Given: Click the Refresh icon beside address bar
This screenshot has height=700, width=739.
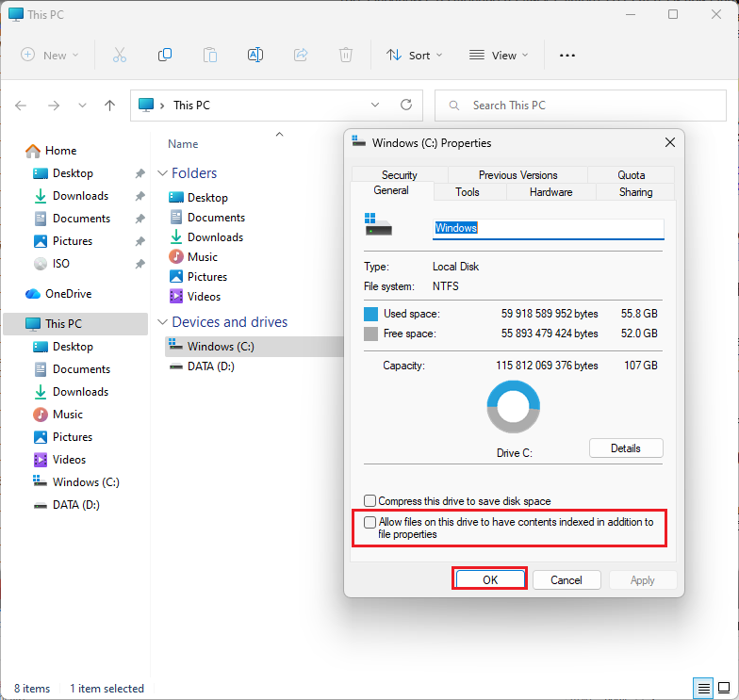Looking at the screenshot, I should 406,106.
